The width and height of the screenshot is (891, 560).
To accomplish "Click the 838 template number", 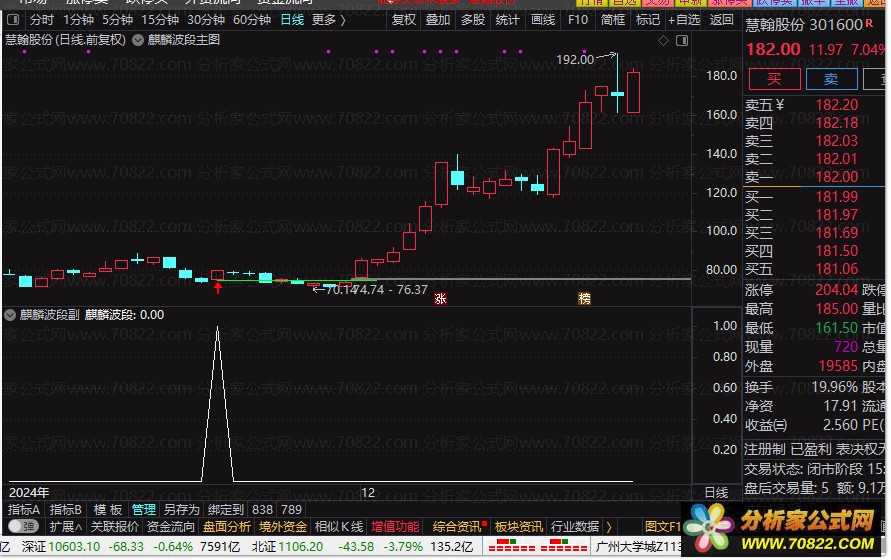I will 263,509.
